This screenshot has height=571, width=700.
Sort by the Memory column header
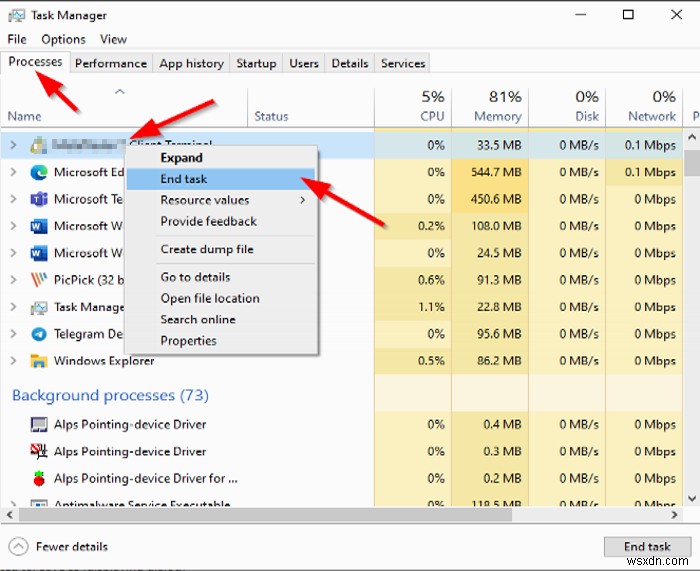(490, 108)
